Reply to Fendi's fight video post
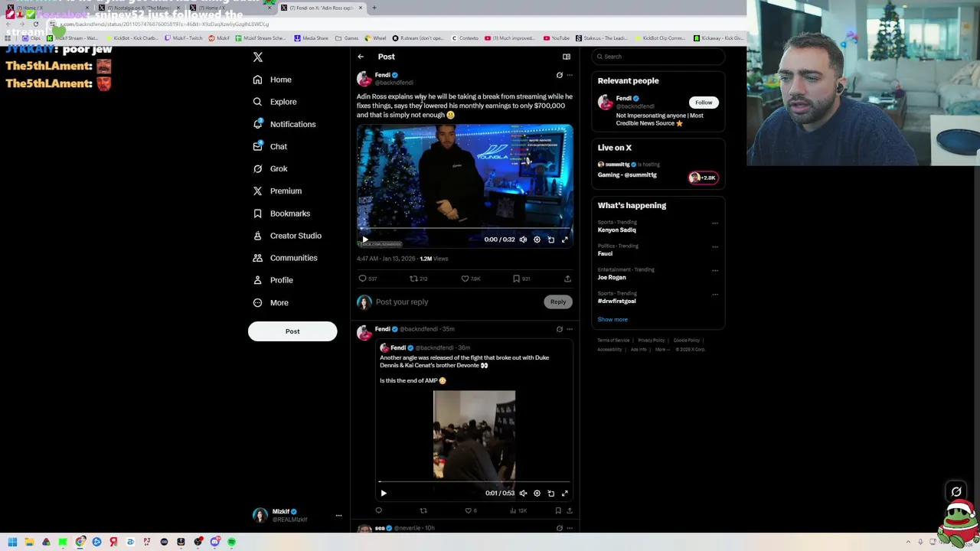This screenshot has width=980, height=551. tap(378, 510)
